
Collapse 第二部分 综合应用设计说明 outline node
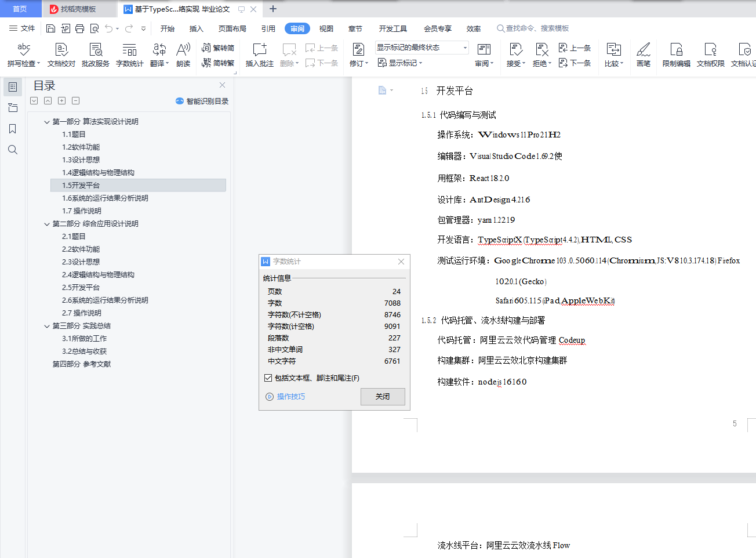(x=47, y=224)
